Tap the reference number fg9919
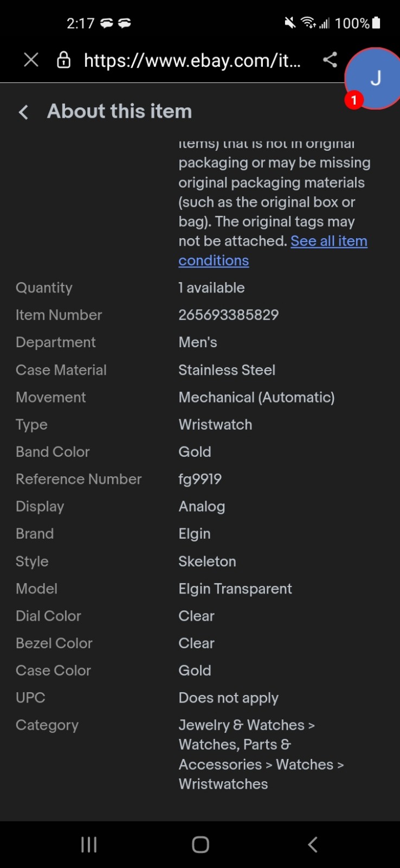This screenshot has height=868, width=400. pos(200,479)
